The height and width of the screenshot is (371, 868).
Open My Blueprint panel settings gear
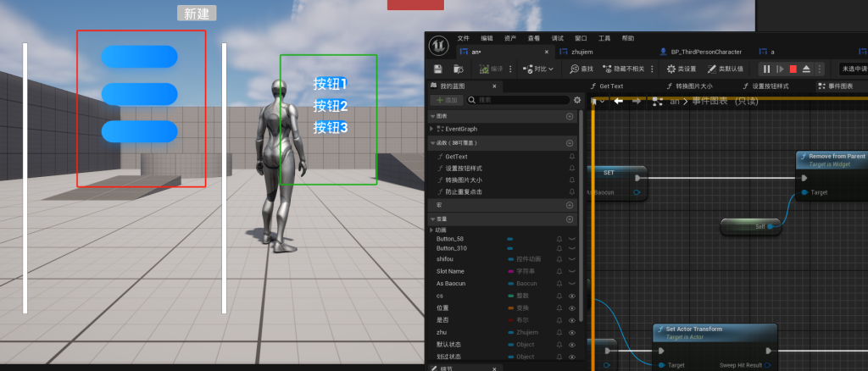coord(577,100)
